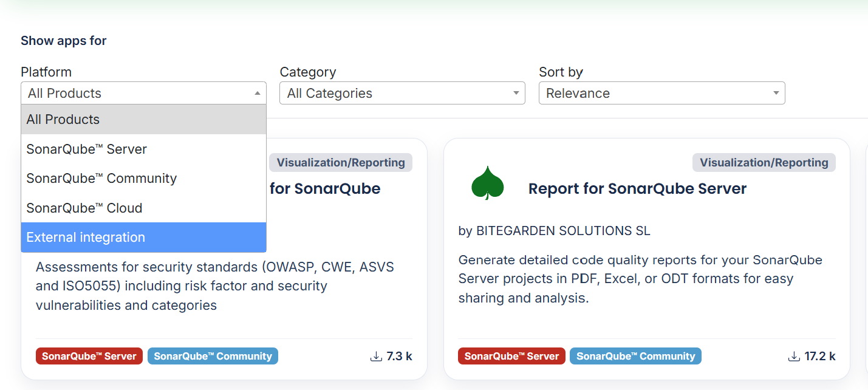Click the Generate detailed code quality reports description
Screen dimensions: 868x390
tap(640, 279)
